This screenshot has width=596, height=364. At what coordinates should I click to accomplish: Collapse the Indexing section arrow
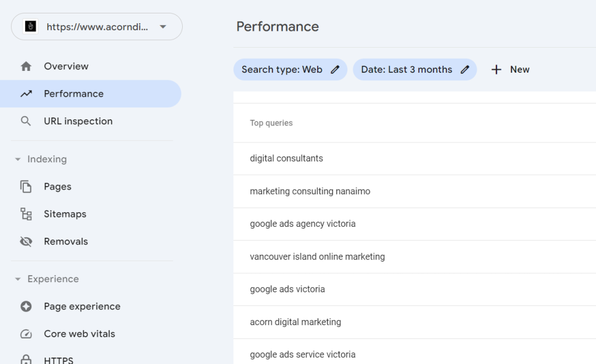tap(17, 159)
